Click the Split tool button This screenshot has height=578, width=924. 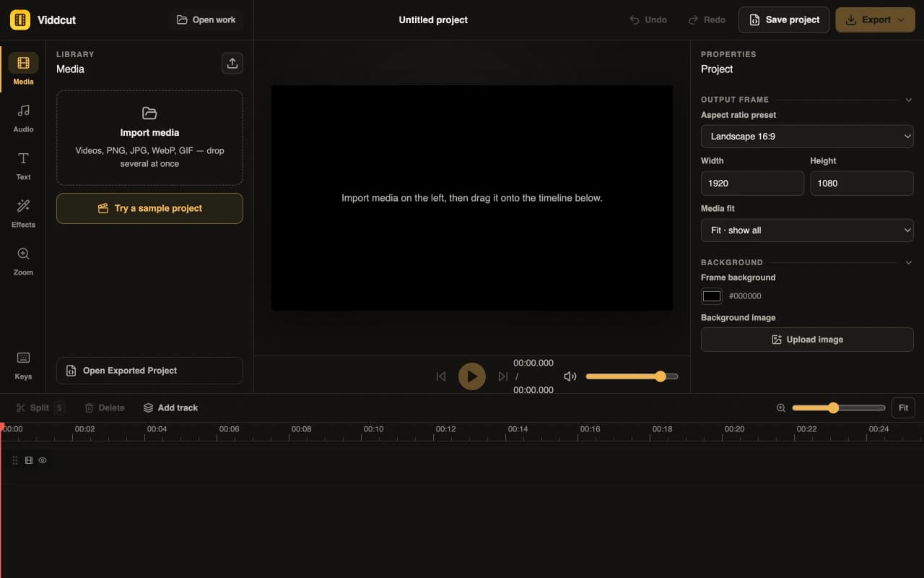40,407
